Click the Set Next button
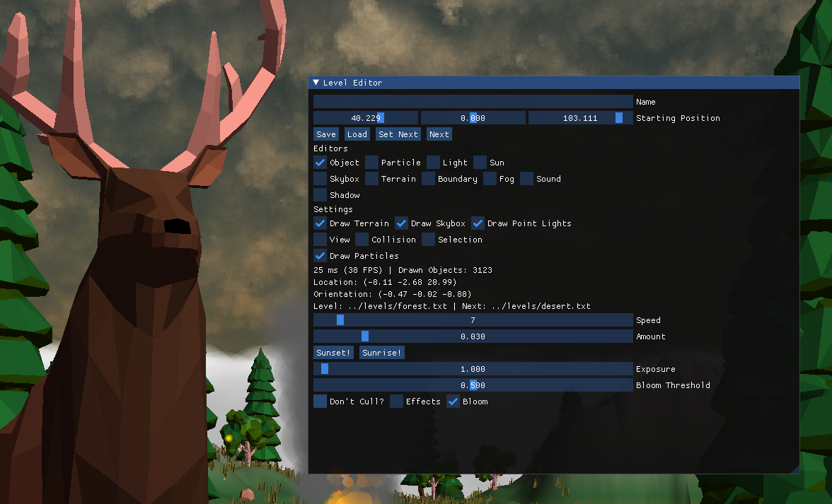Screen dimensions: 832x504 (x=398, y=134)
